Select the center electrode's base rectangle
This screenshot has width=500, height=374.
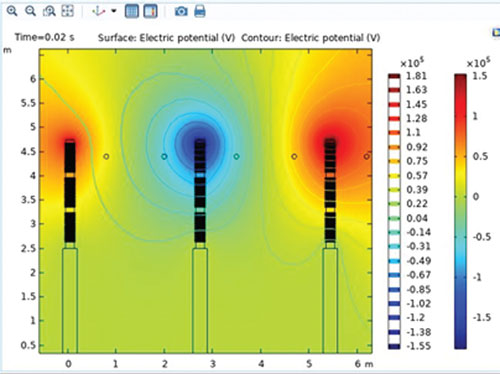(x=200, y=301)
